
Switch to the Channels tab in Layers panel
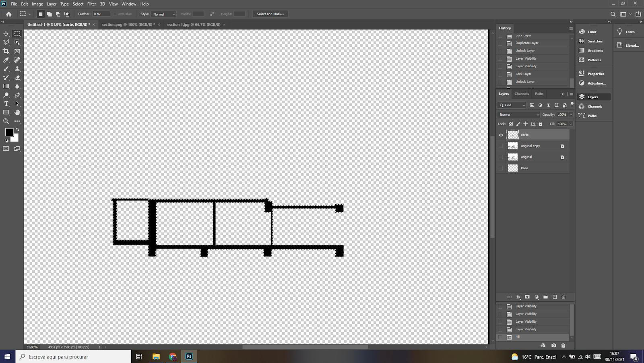[x=522, y=94]
